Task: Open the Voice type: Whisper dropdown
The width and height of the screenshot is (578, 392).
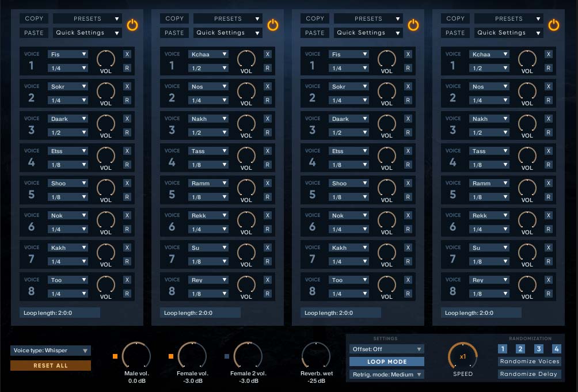Action: 50,350
